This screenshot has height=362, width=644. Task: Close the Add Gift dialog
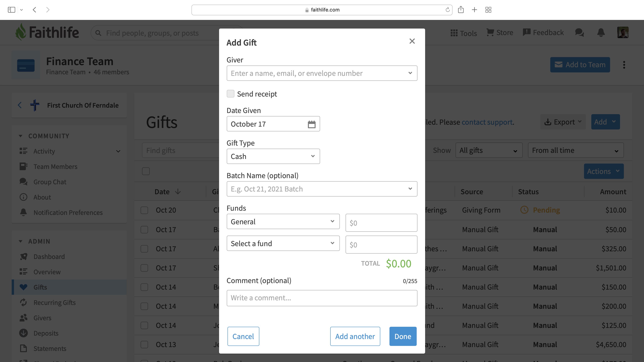click(412, 41)
